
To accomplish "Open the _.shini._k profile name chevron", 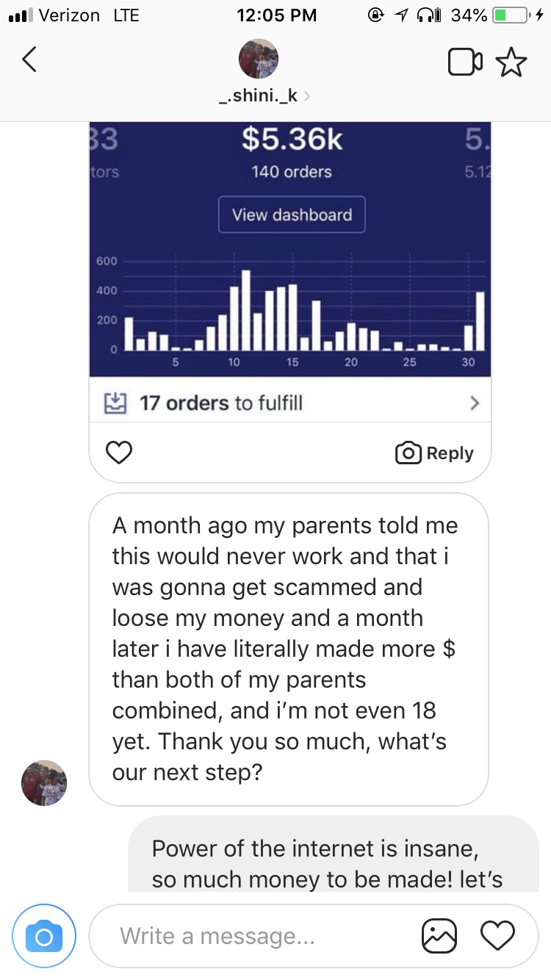I will point(306,96).
